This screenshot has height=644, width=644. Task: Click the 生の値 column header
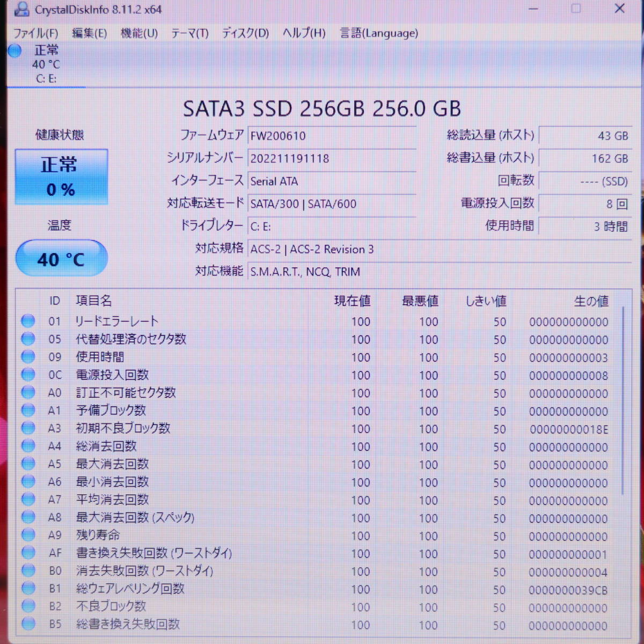[x=591, y=301]
